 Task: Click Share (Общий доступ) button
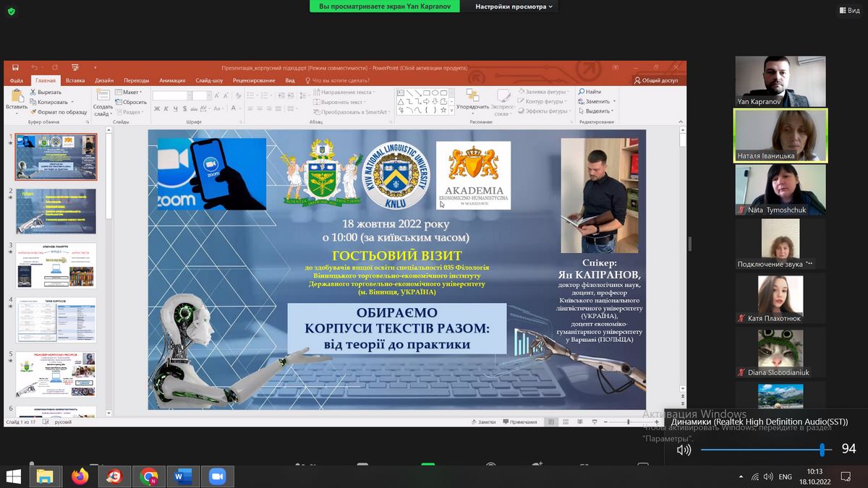coord(655,80)
